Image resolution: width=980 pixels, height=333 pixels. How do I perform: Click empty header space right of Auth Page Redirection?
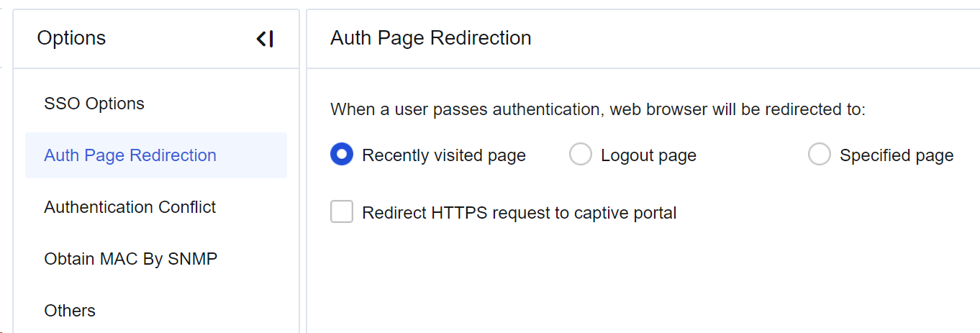click(756, 38)
